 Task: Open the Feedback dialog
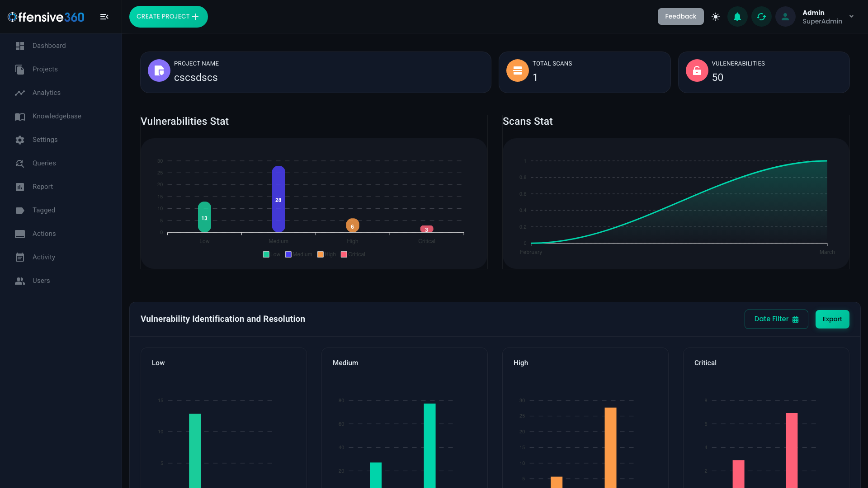pyautogui.click(x=680, y=16)
